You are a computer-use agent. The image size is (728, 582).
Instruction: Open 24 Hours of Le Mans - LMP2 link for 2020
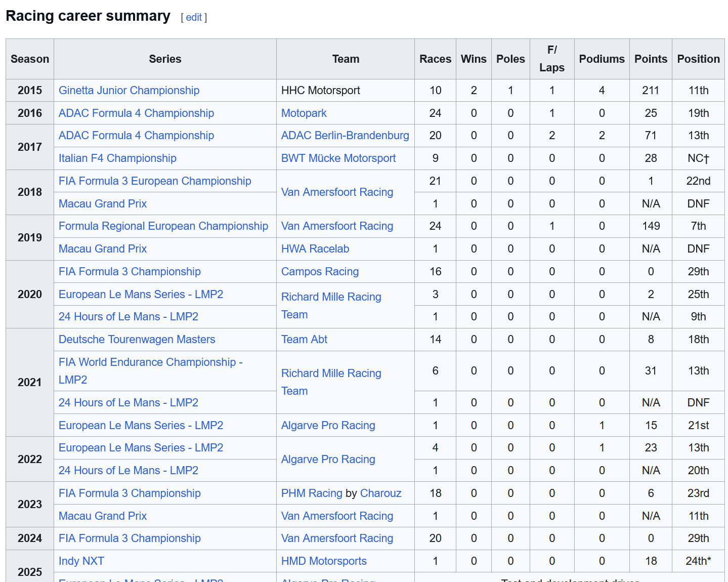[x=129, y=316]
